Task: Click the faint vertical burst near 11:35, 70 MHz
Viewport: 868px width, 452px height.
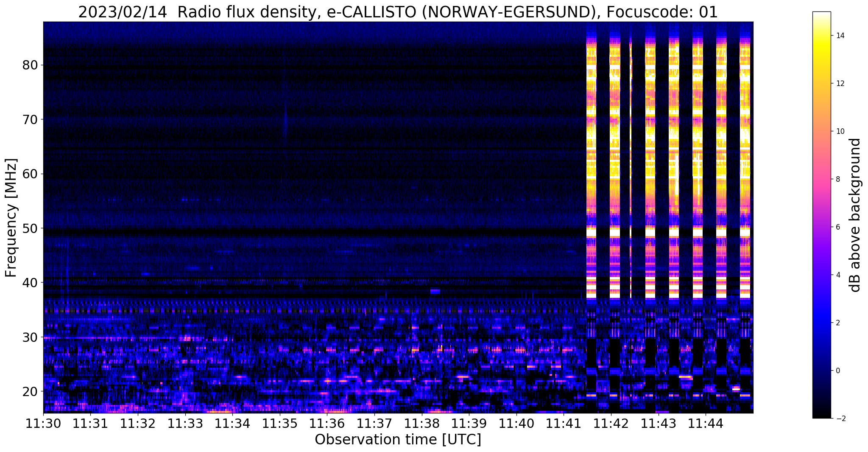Action: [x=285, y=123]
